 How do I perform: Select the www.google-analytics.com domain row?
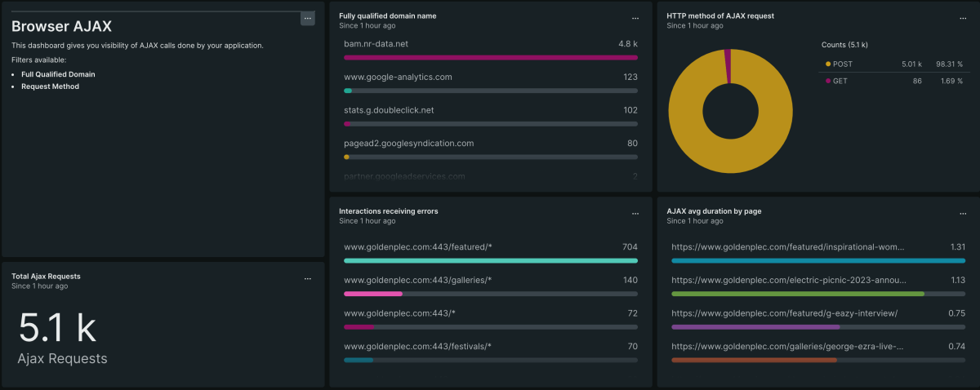pos(490,82)
